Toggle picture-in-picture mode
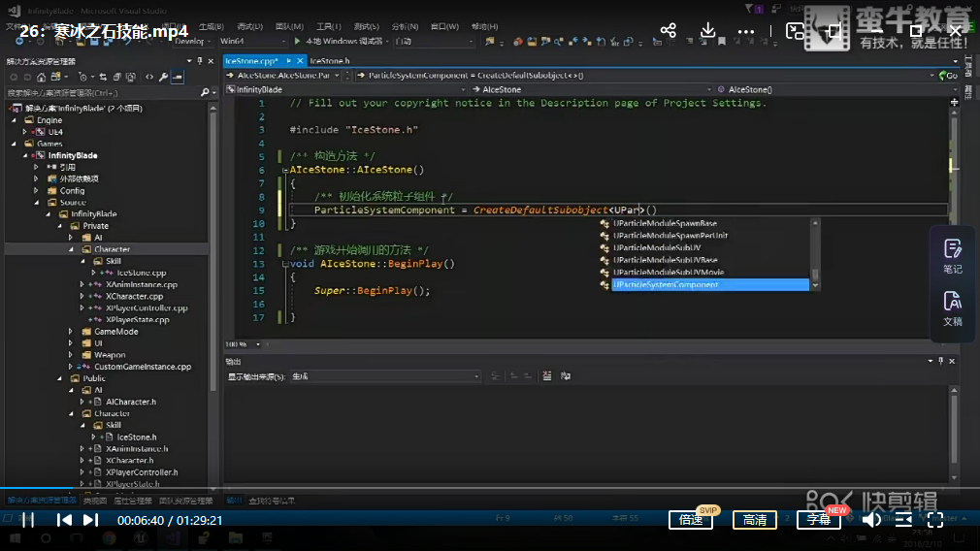 pyautogui.click(x=795, y=31)
